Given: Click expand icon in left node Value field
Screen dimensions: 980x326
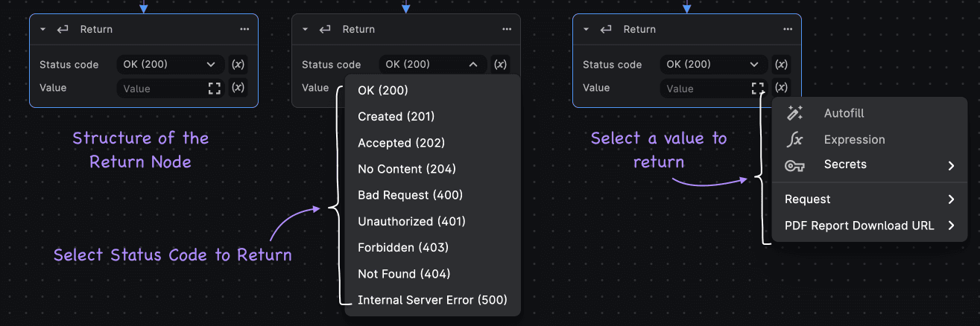Looking at the screenshot, I should click(x=215, y=89).
